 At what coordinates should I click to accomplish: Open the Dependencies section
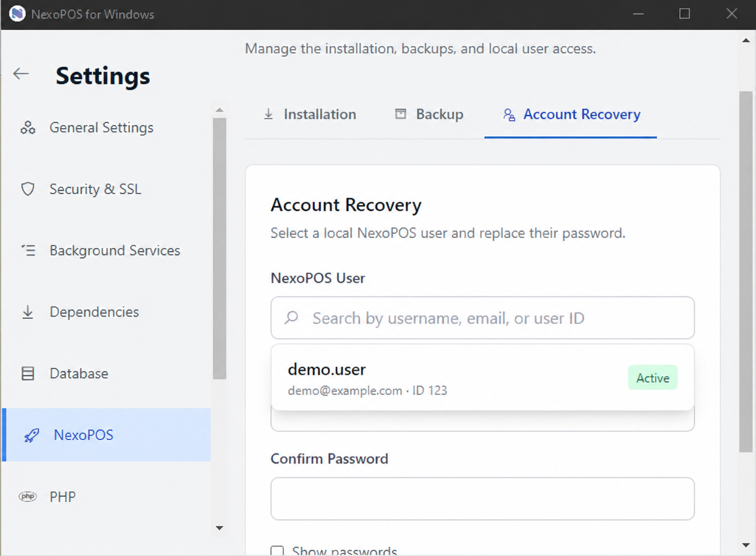pyautogui.click(x=107, y=312)
